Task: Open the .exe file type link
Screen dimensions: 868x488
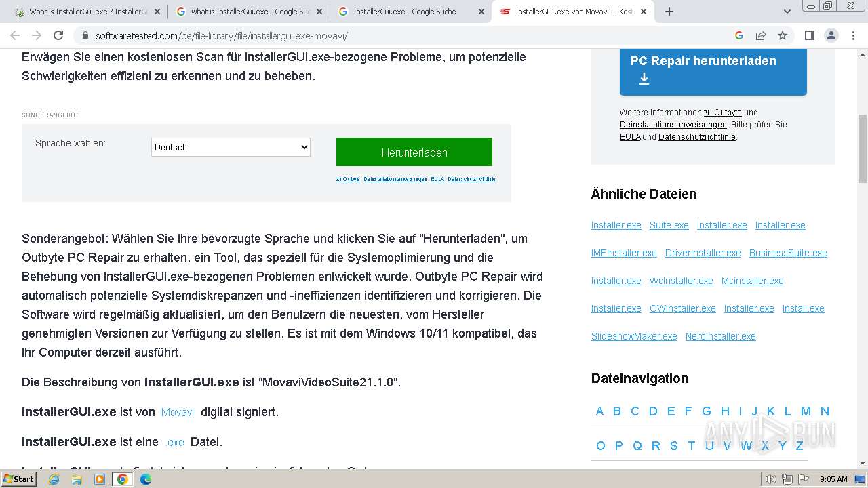Action: pyautogui.click(x=175, y=442)
